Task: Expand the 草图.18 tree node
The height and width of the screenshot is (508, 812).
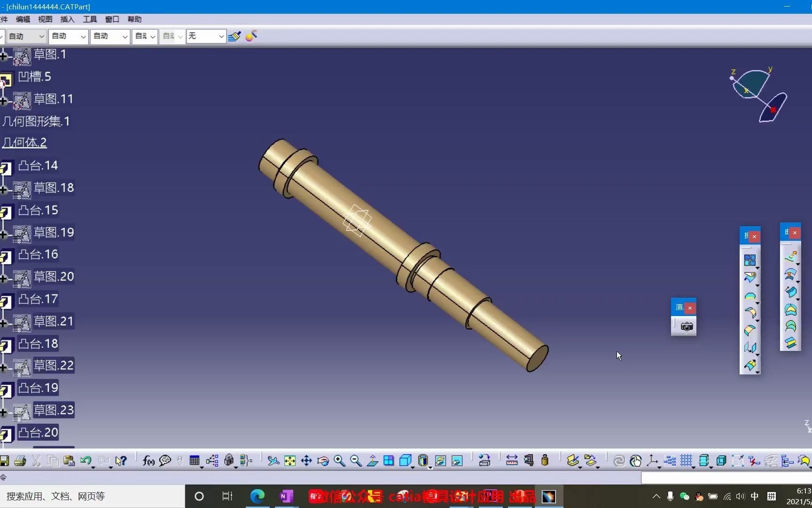Action: [3, 190]
